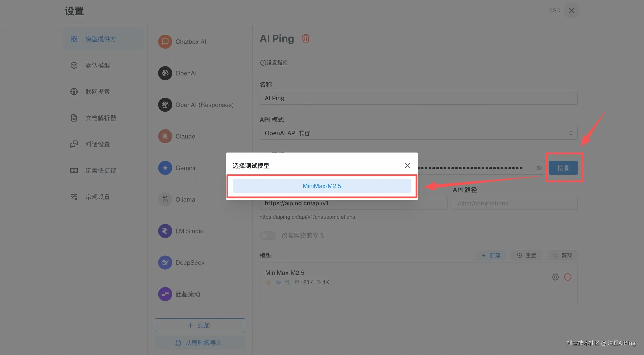Image resolution: width=644 pixels, height=355 pixels.
Task: Open the LM Studio provider entry
Action: (189, 231)
